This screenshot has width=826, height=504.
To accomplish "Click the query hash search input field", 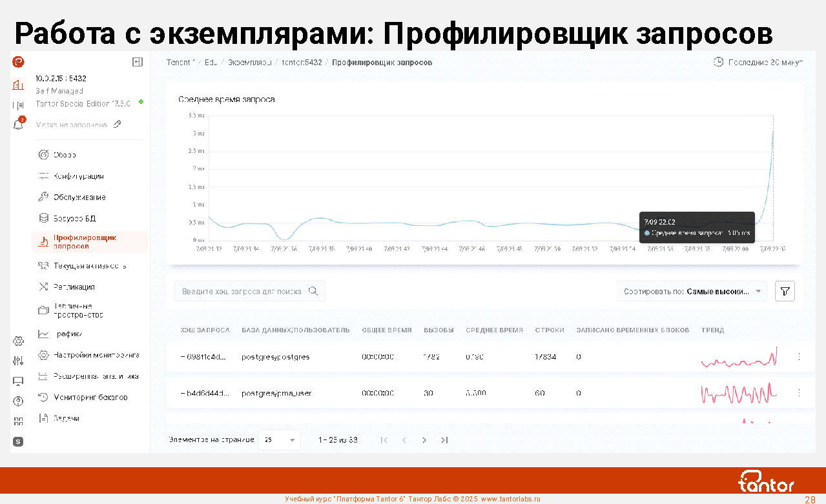I will [x=242, y=291].
